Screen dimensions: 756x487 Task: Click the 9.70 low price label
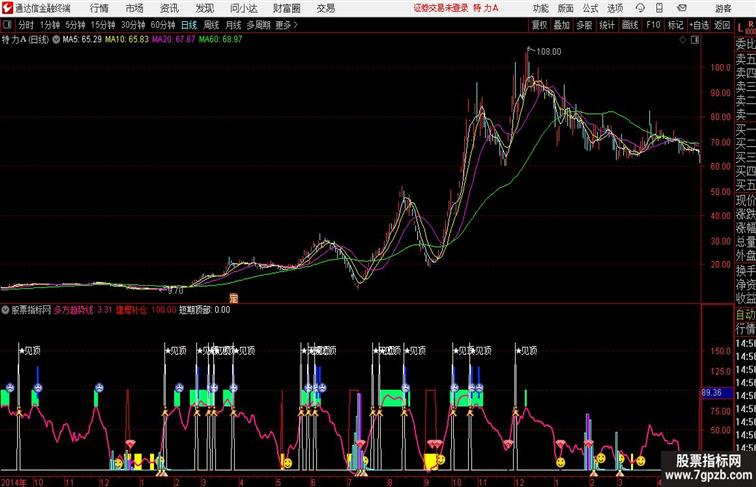(x=176, y=291)
